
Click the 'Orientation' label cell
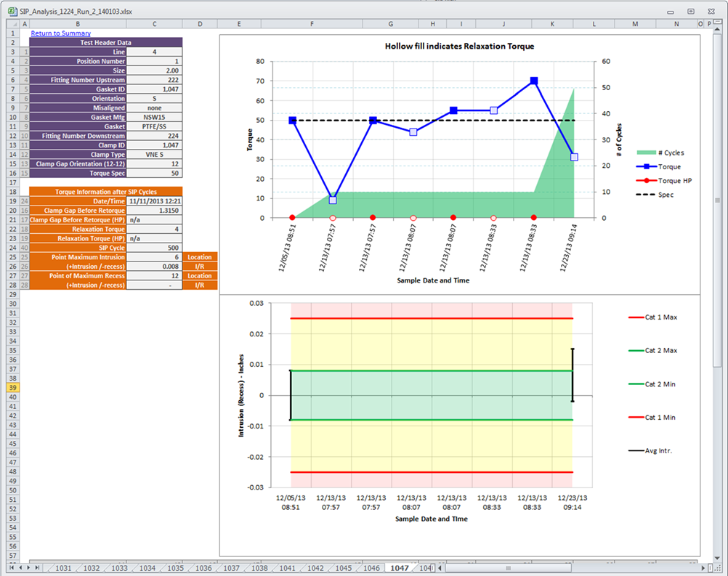(78, 98)
